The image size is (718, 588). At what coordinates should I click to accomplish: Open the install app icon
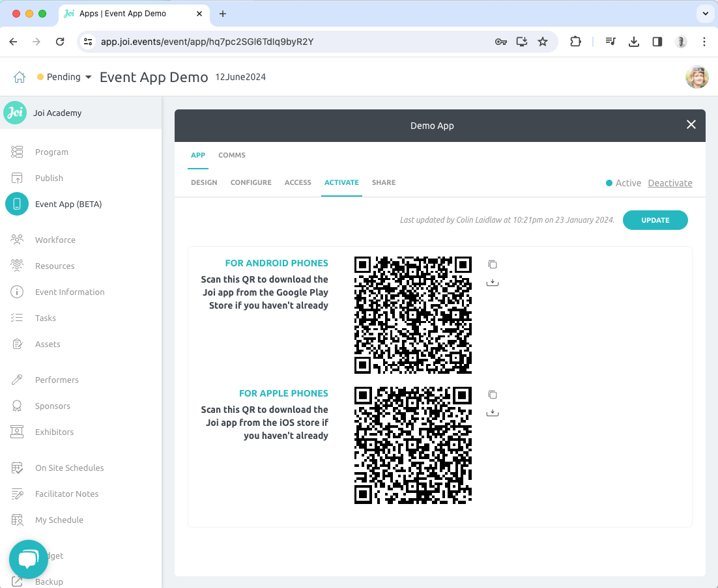click(521, 42)
